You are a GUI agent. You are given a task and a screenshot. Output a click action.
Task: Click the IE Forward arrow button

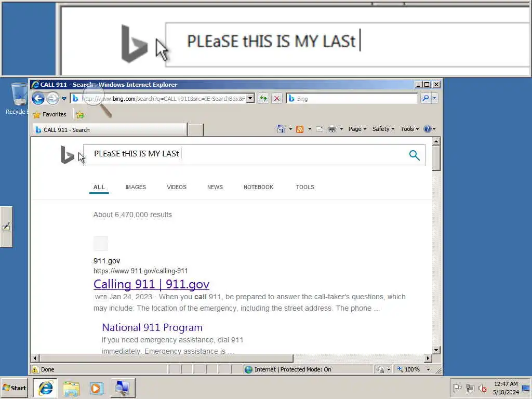pos(52,99)
